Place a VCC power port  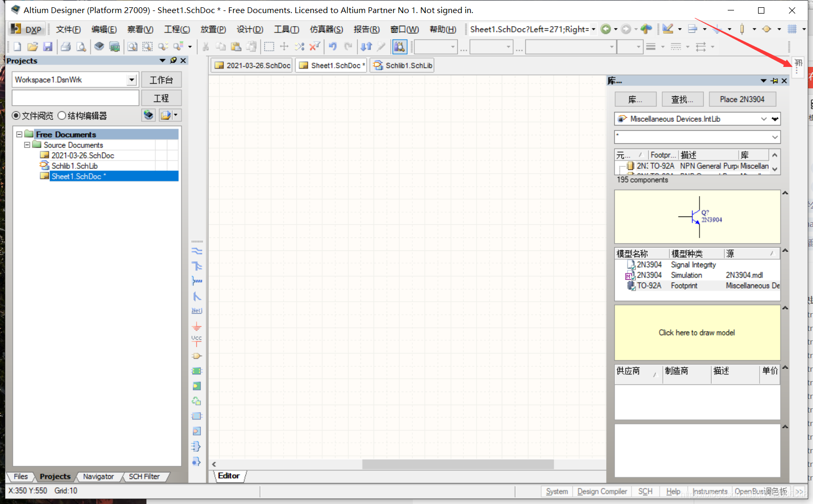(x=197, y=341)
